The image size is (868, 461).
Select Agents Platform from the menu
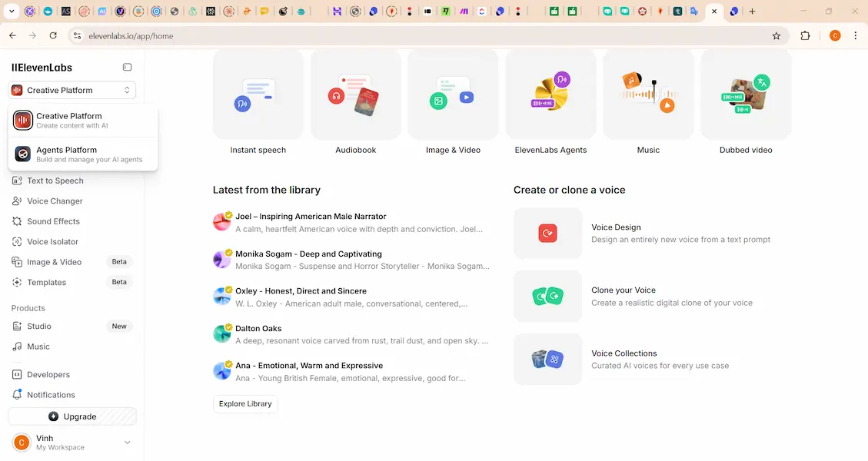[x=83, y=154]
